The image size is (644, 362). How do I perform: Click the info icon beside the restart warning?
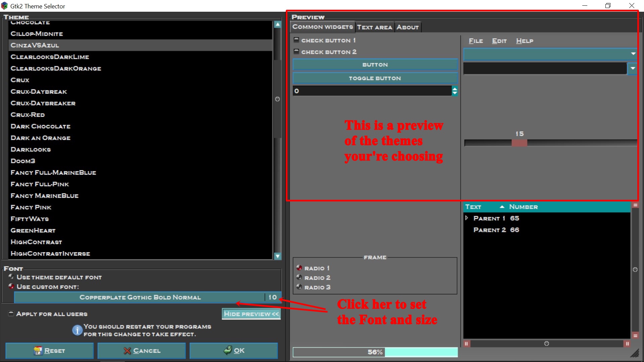click(x=76, y=330)
